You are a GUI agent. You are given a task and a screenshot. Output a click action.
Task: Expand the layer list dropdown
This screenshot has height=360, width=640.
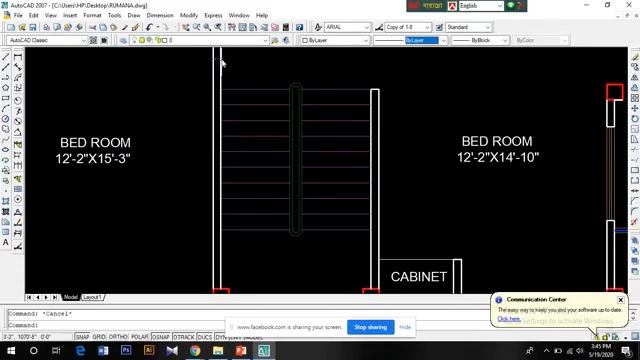click(x=265, y=40)
